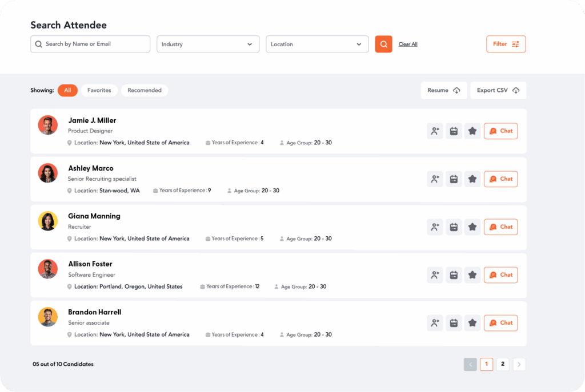
Task: Expand the Location dropdown
Action: [317, 44]
